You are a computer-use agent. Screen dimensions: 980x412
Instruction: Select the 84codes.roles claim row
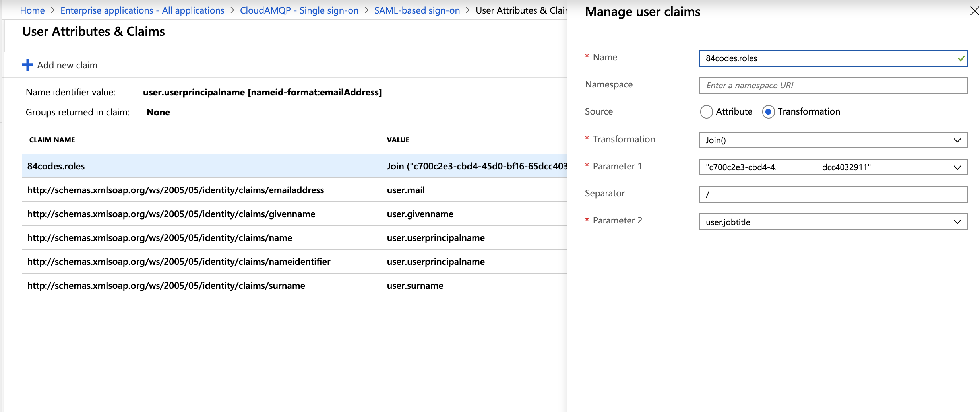[x=295, y=166]
